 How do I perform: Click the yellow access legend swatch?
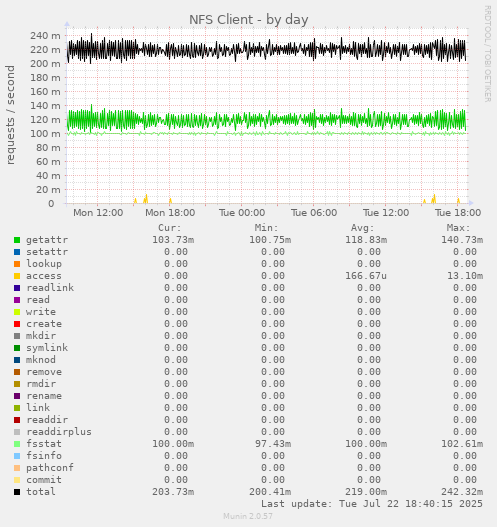click(x=17, y=276)
